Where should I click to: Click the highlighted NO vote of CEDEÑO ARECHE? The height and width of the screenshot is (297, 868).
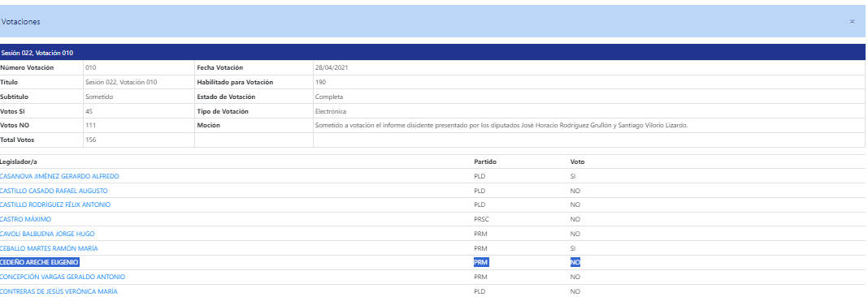[x=575, y=262]
